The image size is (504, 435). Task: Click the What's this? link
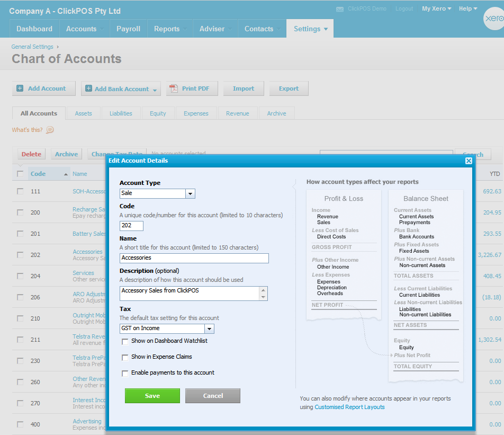click(28, 130)
